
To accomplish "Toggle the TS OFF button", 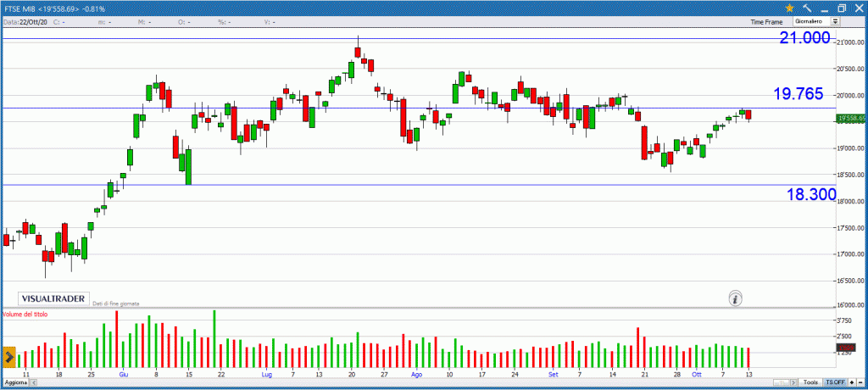I will coord(835,382).
